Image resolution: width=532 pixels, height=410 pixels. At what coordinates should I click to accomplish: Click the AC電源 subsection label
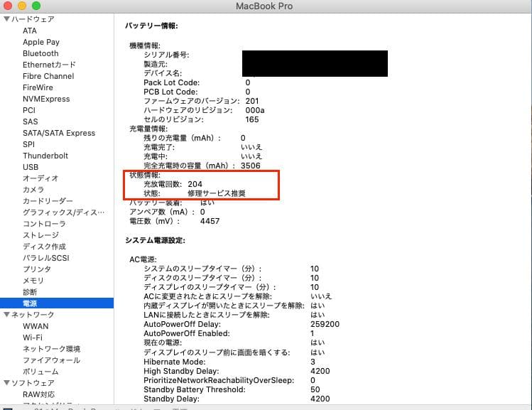click(x=143, y=259)
